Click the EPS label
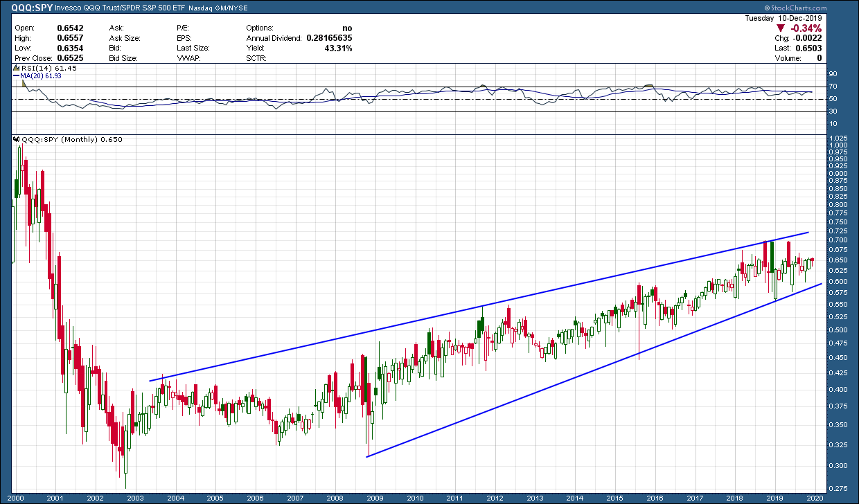This screenshot has height=504, width=859. (185, 39)
